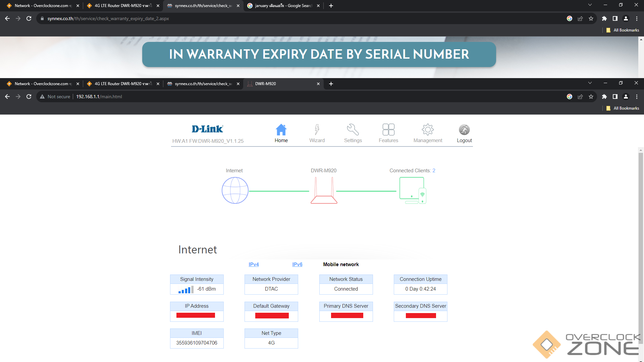Open the IPv4 link
This screenshot has height=362, width=644.
(x=254, y=264)
